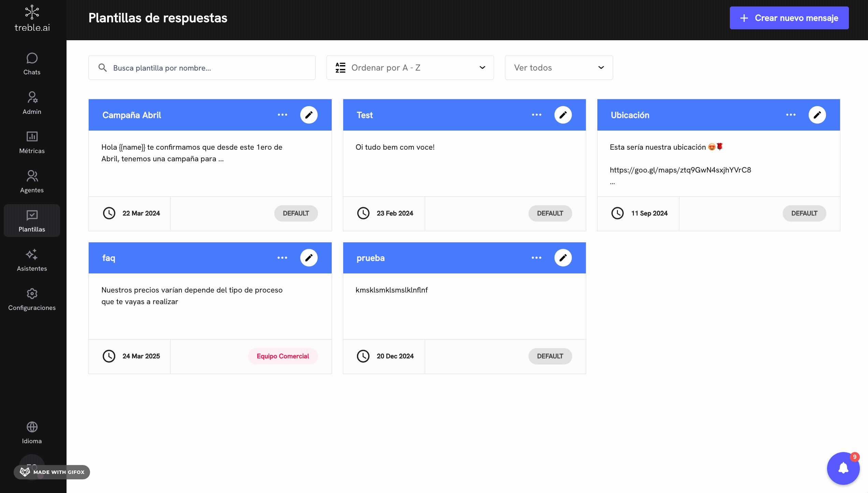868x493 pixels.
Task: Click the Equipo Comercial tag on faq
Action: click(283, 356)
